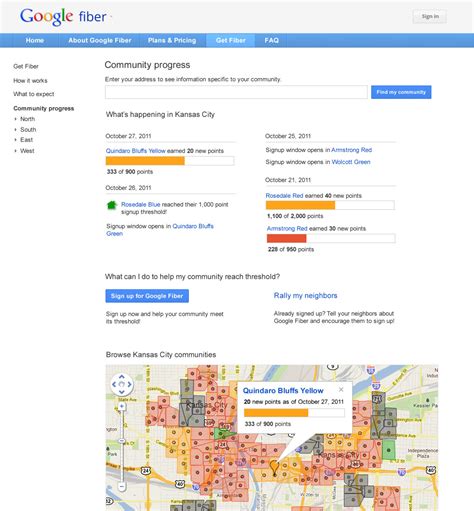Image resolution: width=474 pixels, height=511 pixels.
Task: Expand the South sidebar item
Action: [28, 130]
